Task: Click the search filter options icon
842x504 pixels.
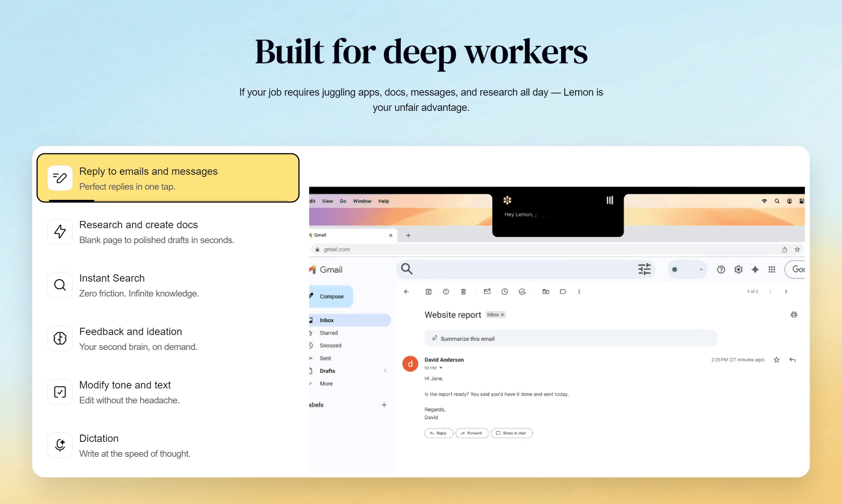Action: pyautogui.click(x=644, y=269)
